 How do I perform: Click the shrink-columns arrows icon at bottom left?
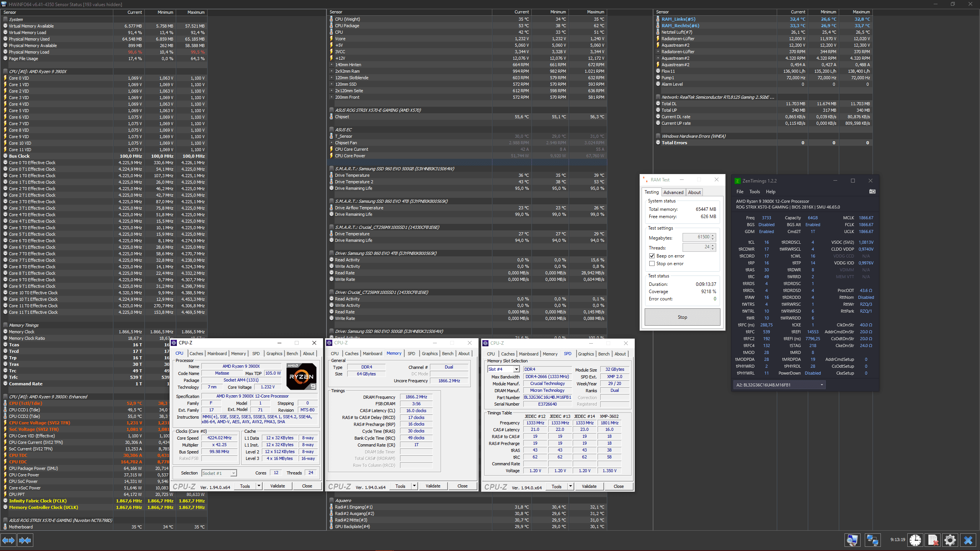click(x=25, y=540)
